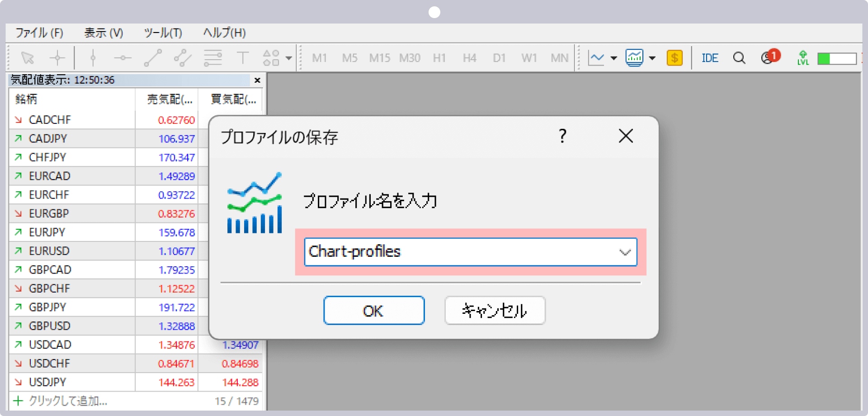868x416 pixels.
Task: Expand the chart type dropdown arrow
Action: [613, 58]
